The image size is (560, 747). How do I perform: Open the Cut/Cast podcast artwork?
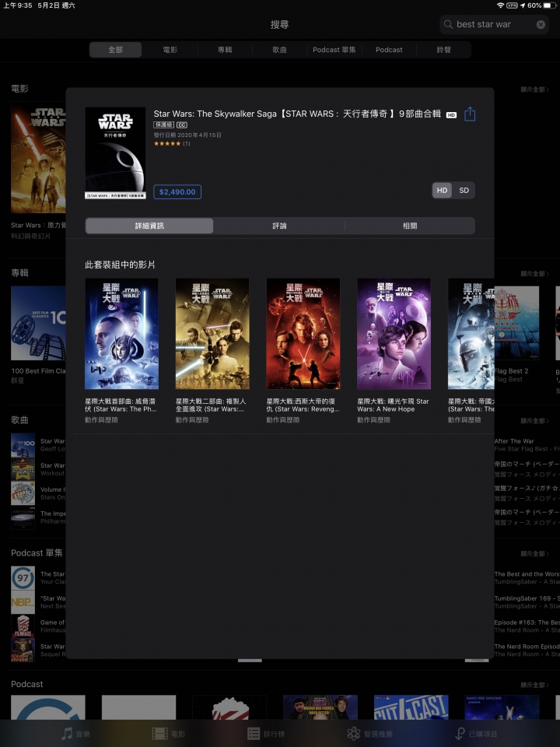click(x=411, y=707)
